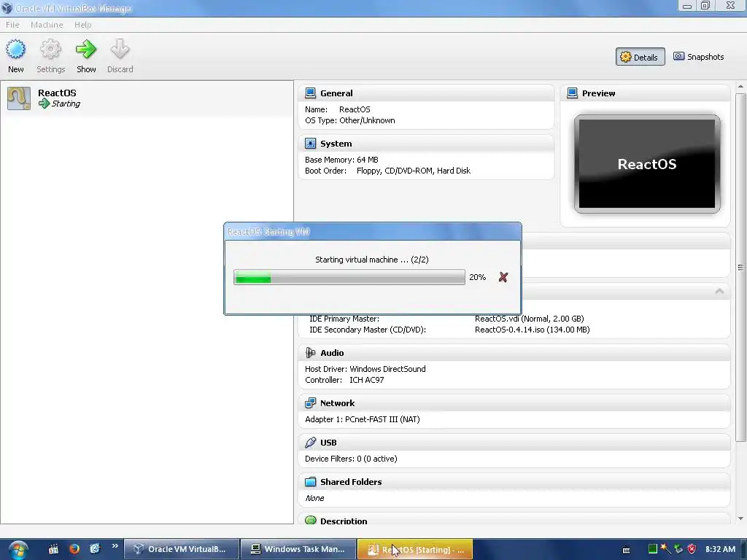
Task: Open the Help menu
Action: [83, 25]
